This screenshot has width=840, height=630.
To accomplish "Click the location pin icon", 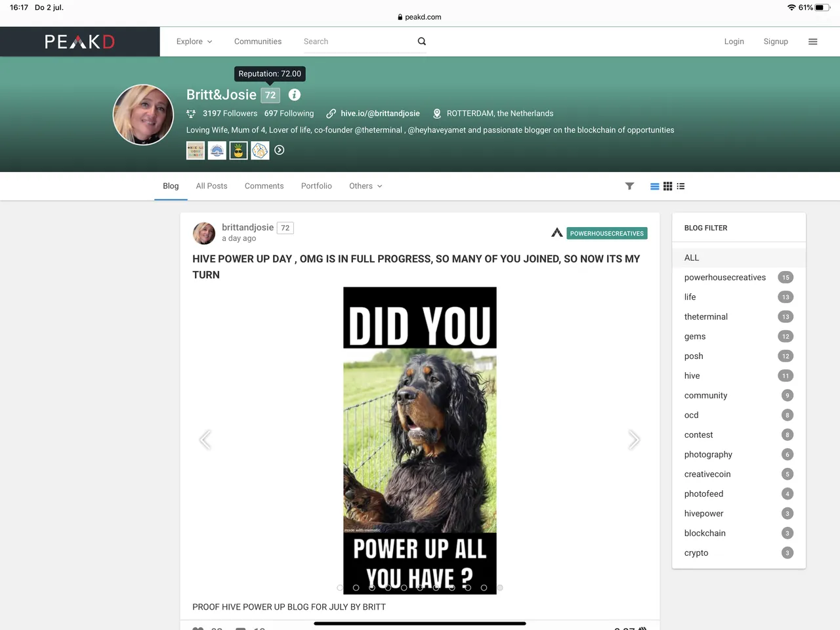I will [437, 114].
